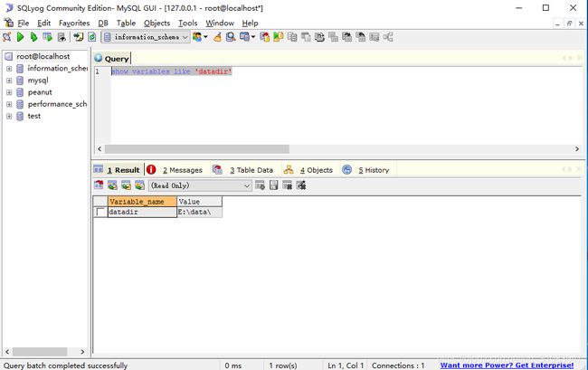588x370 pixels.
Task: Click the datadir cell in the result grid
Action: (x=142, y=213)
